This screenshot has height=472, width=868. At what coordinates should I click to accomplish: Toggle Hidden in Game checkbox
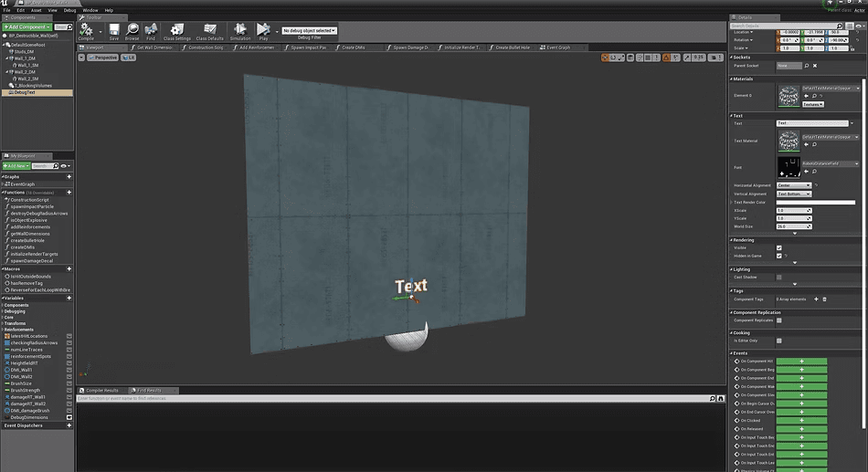tap(778, 257)
